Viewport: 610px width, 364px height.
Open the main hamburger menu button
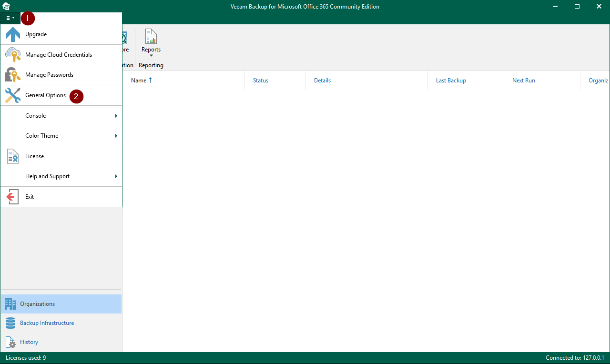10,18
